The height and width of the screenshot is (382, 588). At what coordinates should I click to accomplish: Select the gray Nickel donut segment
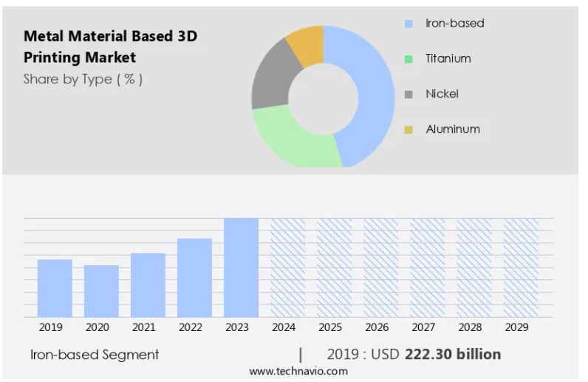(271, 81)
